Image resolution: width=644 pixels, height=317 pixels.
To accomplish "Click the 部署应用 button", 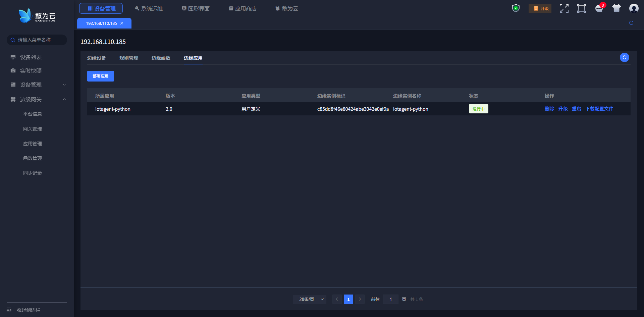I will click(x=100, y=76).
